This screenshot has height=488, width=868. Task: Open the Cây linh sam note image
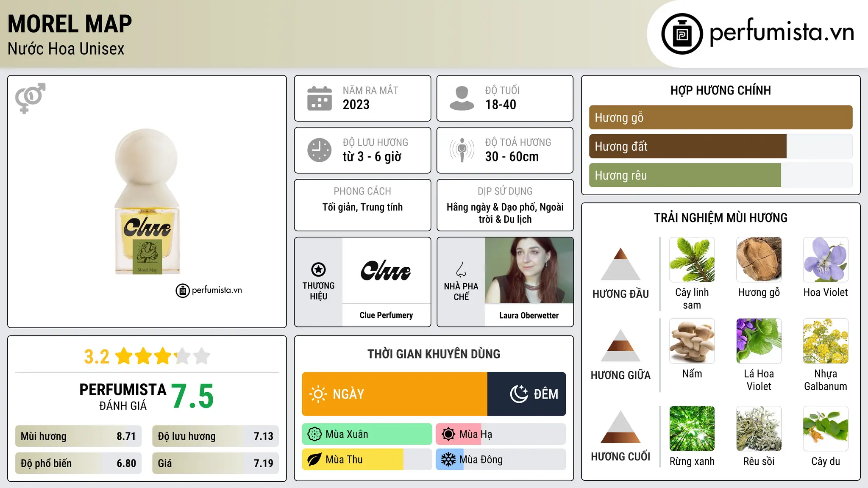[x=692, y=259]
